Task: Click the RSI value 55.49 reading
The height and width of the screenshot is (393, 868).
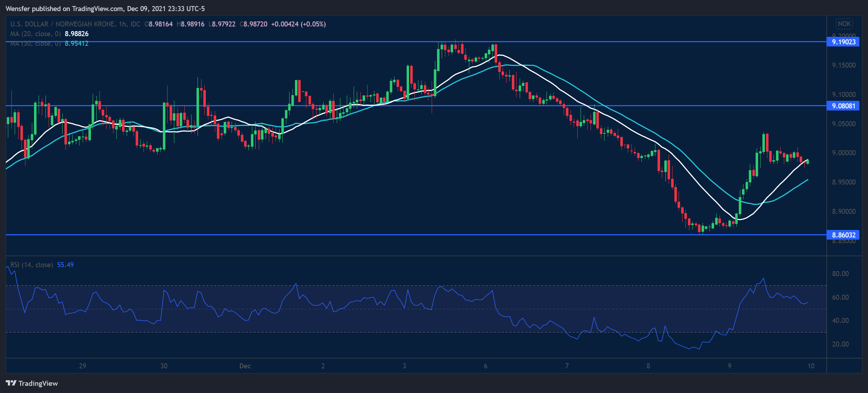Action: [x=66, y=265]
